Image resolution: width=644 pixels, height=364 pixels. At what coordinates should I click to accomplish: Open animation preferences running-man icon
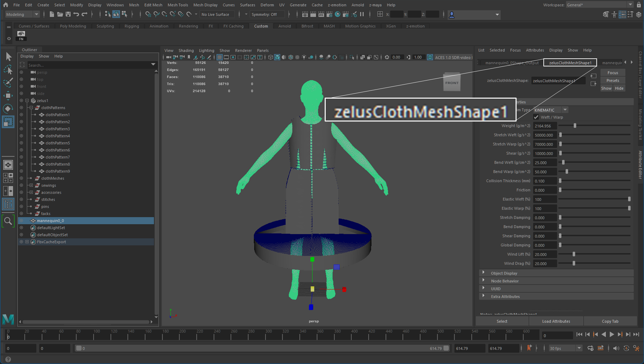(x=636, y=348)
